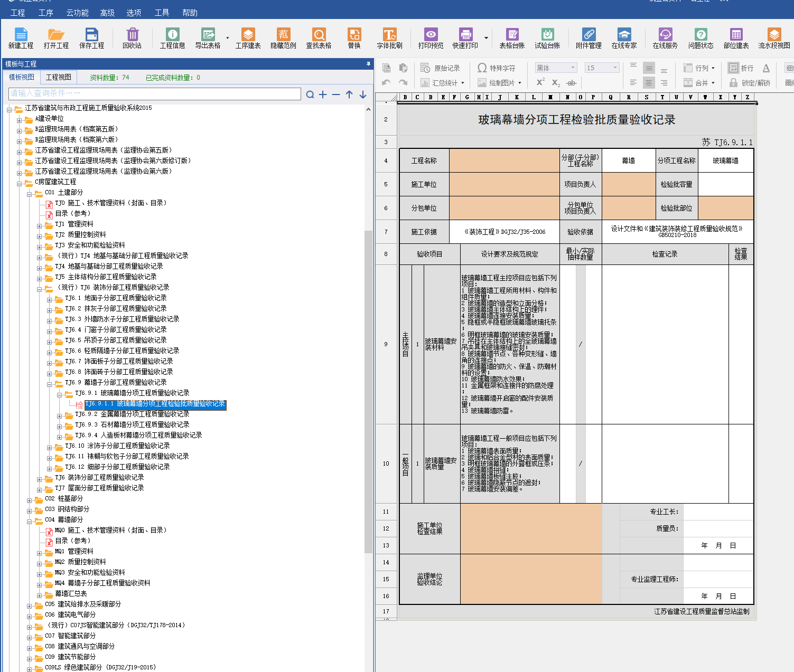The image size is (794, 672).
Task: Open the 云功能 menu
Action: 77,13
